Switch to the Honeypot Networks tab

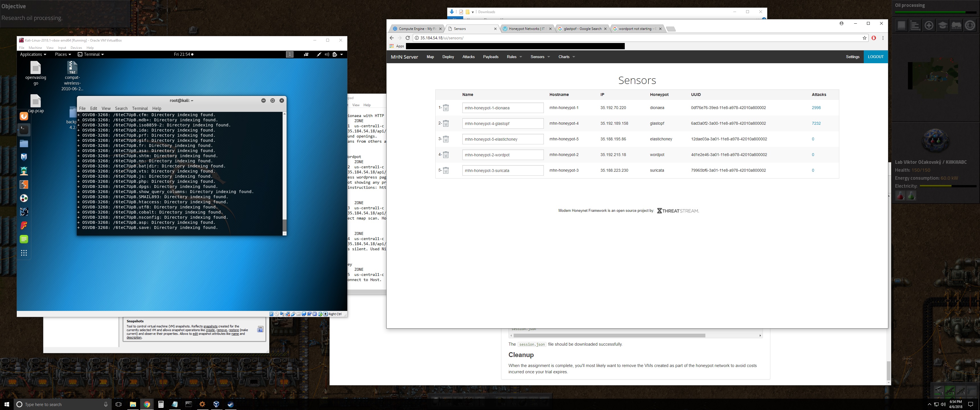(x=526, y=29)
